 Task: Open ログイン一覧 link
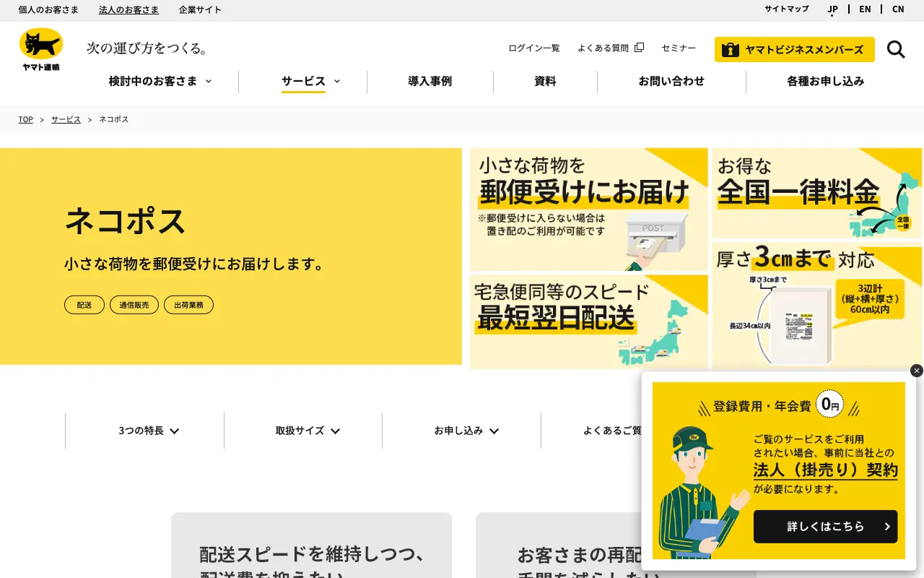click(x=534, y=48)
